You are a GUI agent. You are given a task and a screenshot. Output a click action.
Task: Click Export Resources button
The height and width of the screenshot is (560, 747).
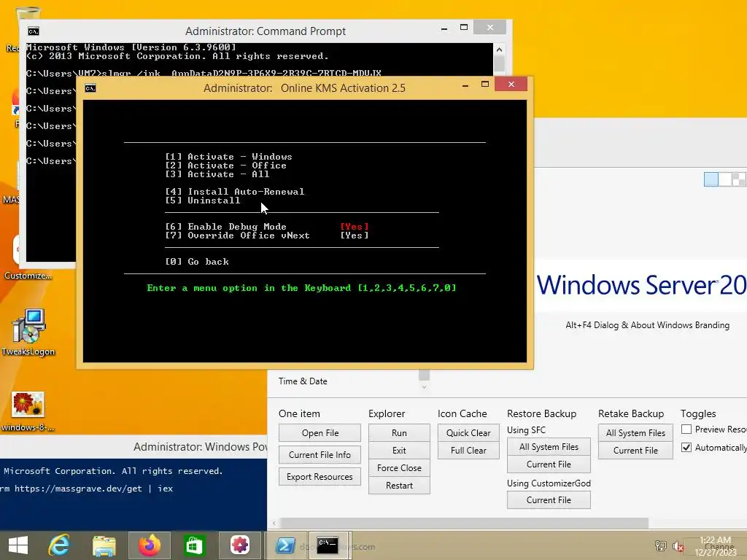(320, 477)
